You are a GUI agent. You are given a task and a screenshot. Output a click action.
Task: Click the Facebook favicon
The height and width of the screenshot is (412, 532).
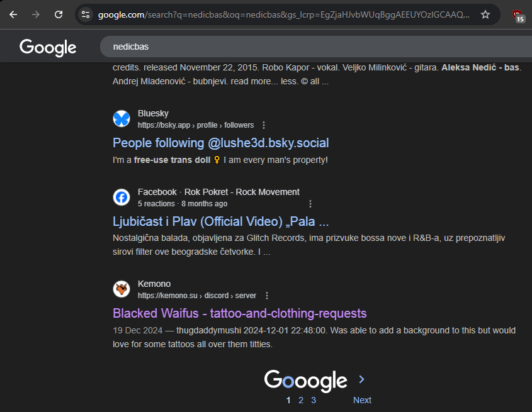[x=122, y=198]
